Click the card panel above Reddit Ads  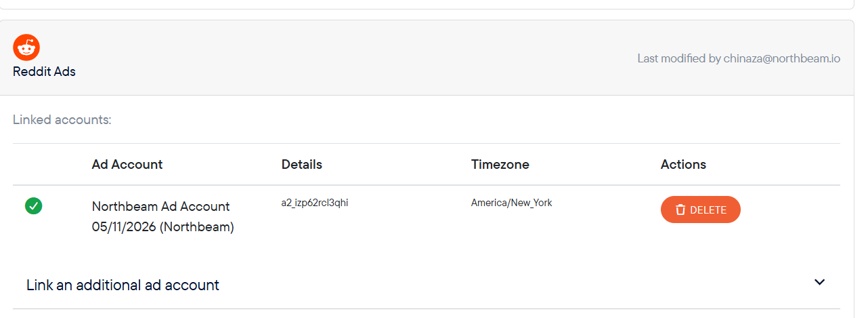427,4
